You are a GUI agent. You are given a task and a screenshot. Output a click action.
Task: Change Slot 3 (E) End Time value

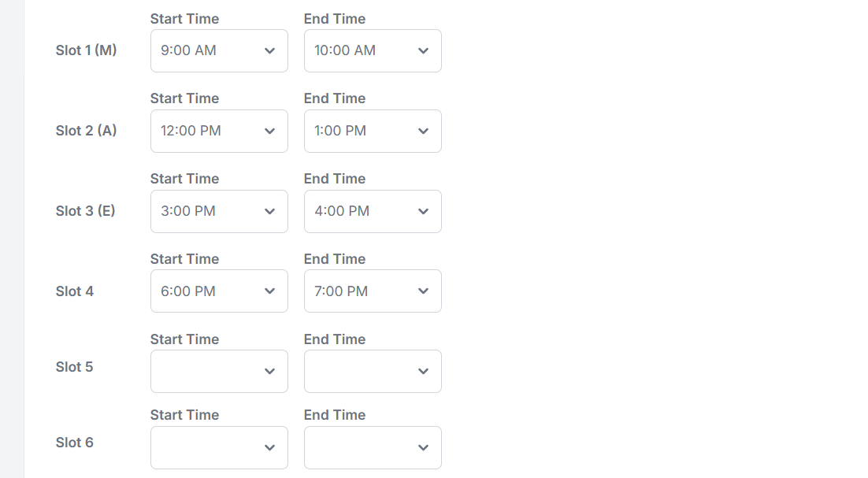(372, 212)
